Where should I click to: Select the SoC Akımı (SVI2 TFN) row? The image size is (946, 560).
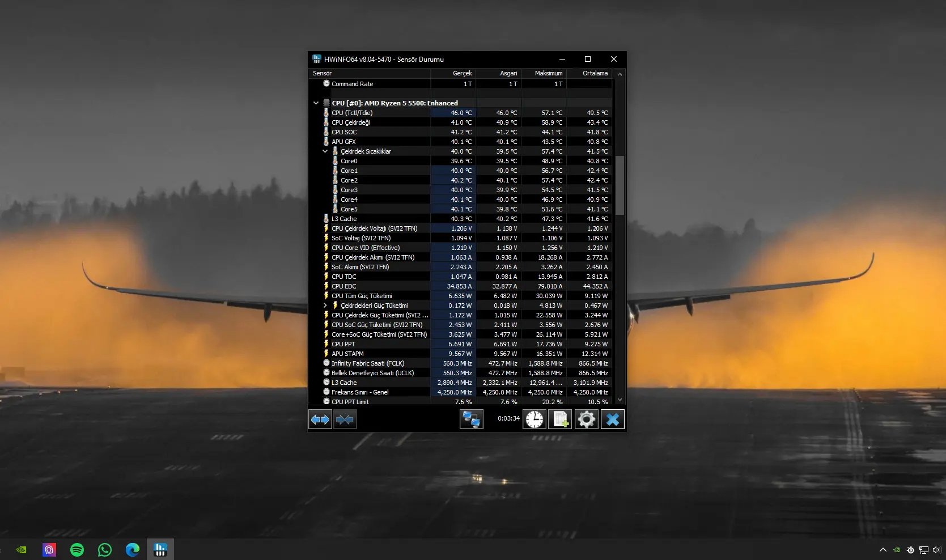(x=460, y=267)
